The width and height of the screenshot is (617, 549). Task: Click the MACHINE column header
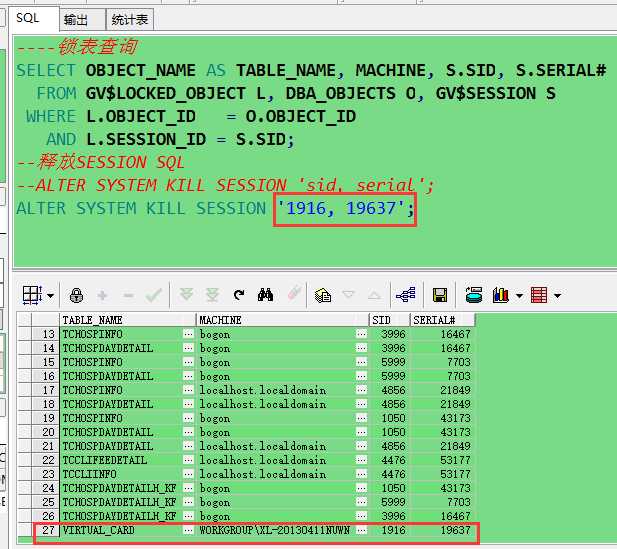click(282, 320)
